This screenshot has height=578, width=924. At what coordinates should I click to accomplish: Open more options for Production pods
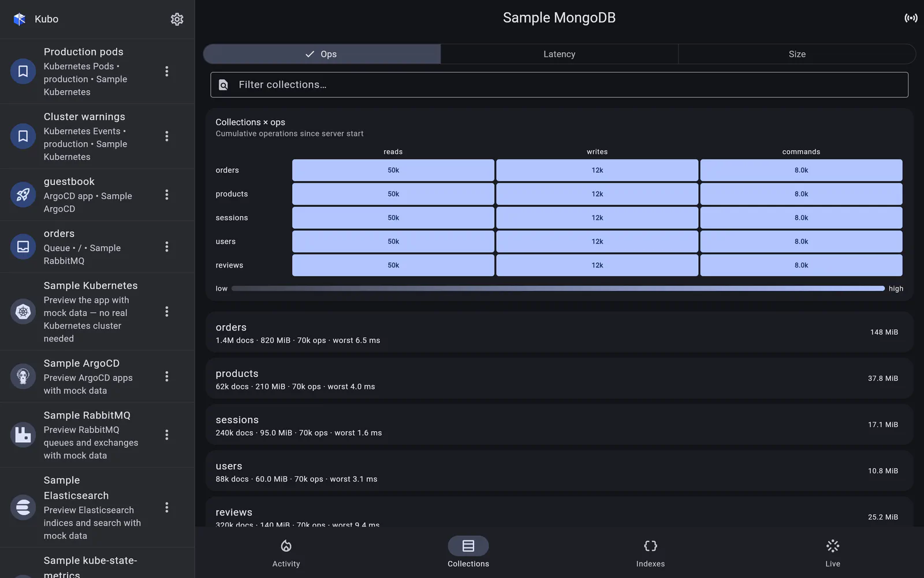coord(167,71)
